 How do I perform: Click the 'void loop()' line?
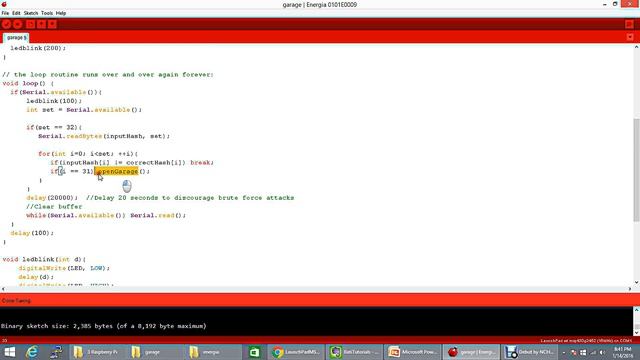pyautogui.click(x=28, y=83)
